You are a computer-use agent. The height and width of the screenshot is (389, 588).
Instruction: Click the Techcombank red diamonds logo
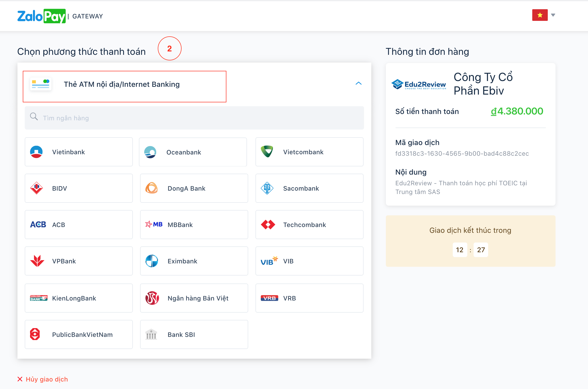coord(268,225)
